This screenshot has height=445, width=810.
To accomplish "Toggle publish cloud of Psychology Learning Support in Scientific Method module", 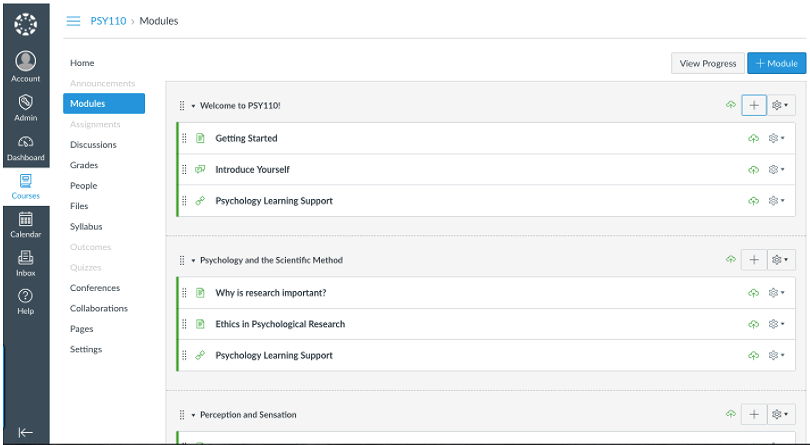I will [754, 355].
